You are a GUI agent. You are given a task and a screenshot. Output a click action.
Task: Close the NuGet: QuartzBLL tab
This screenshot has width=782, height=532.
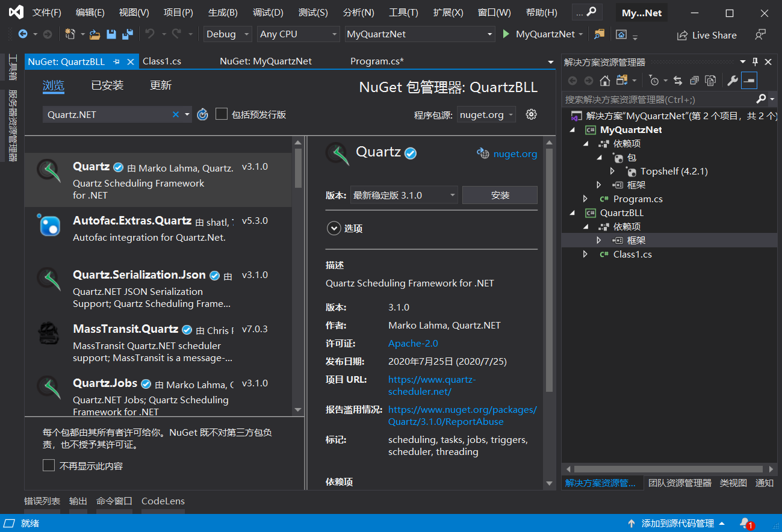pyautogui.click(x=130, y=61)
